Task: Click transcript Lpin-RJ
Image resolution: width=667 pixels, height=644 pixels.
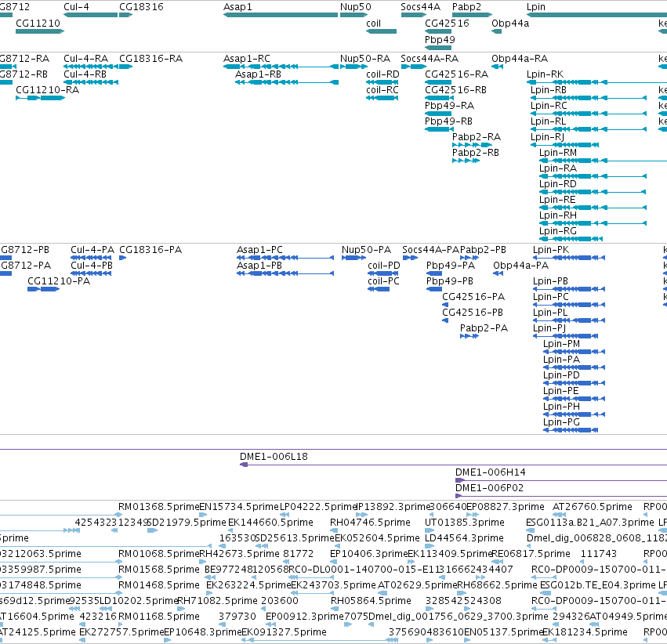Action: point(564,146)
